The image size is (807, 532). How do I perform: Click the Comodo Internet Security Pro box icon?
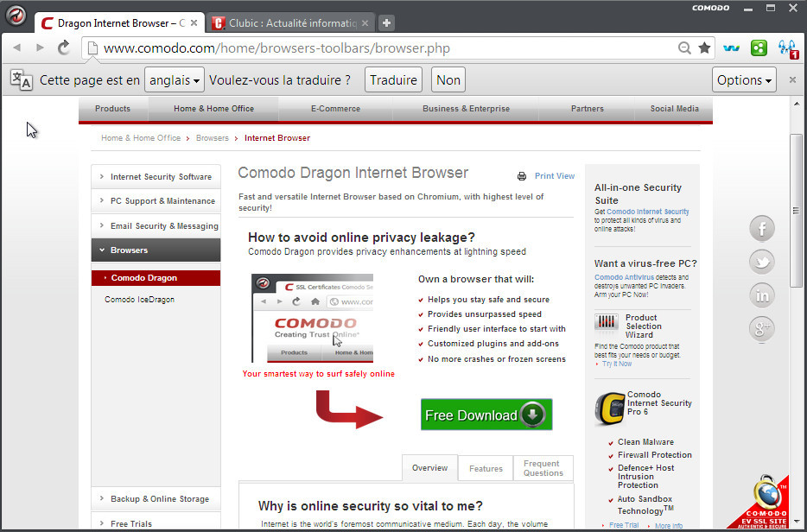(x=610, y=408)
